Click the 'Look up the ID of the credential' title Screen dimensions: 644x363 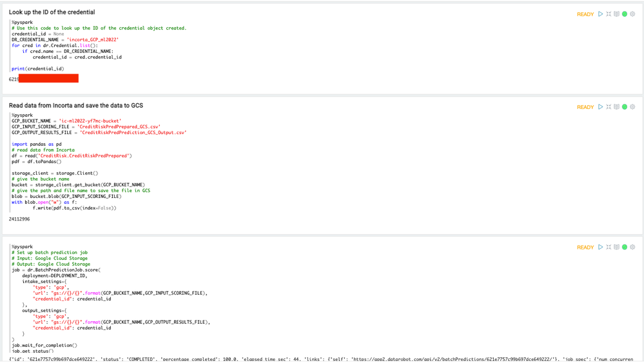pos(52,12)
